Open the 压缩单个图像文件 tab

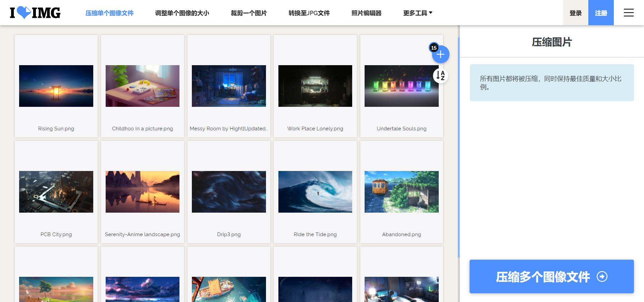pos(109,13)
